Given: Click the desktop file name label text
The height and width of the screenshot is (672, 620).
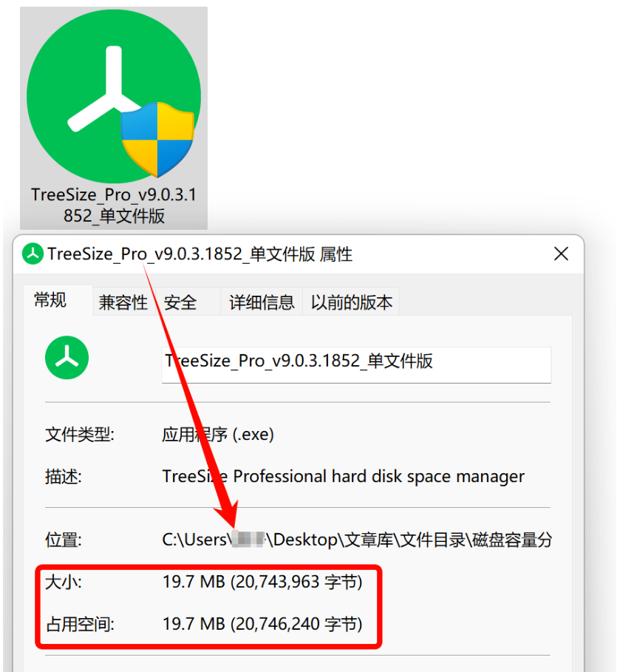Looking at the screenshot, I should (x=114, y=206).
